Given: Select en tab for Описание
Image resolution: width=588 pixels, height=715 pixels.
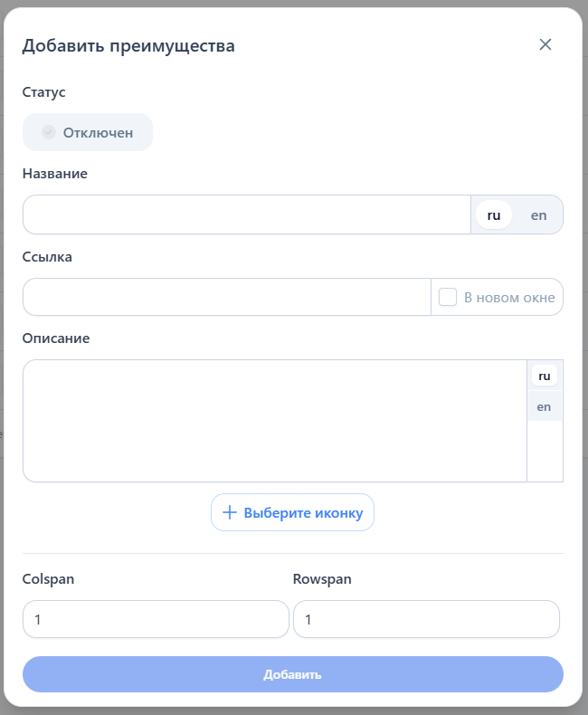Looking at the screenshot, I should click(544, 406).
